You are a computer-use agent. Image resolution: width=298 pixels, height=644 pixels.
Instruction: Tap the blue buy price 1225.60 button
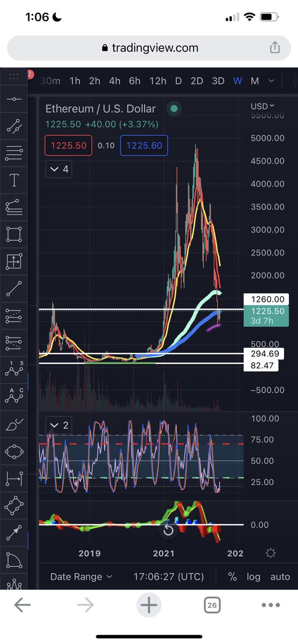(x=144, y=145)
